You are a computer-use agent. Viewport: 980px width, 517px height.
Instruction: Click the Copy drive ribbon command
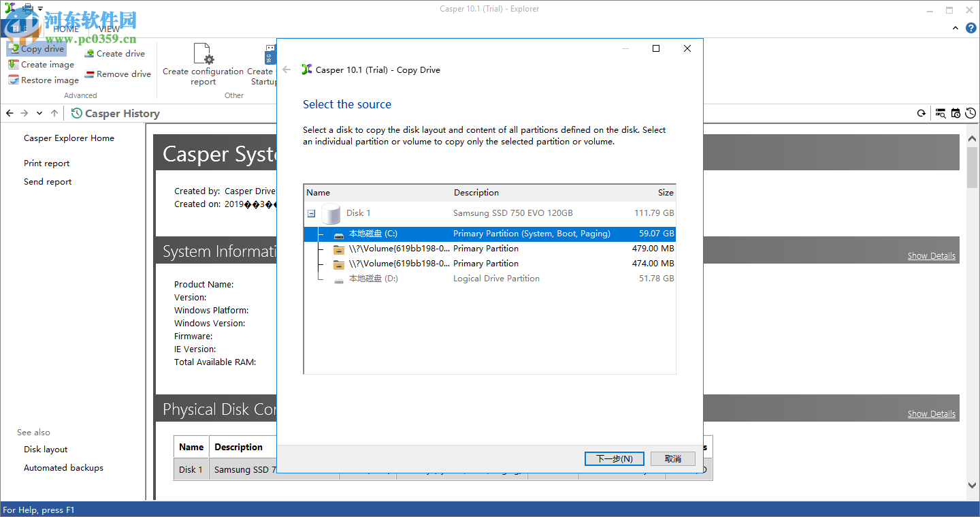tap(37, 49)
